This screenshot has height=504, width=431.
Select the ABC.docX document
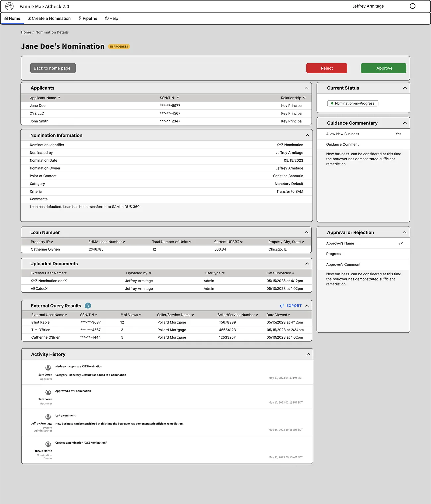(39, 289)
